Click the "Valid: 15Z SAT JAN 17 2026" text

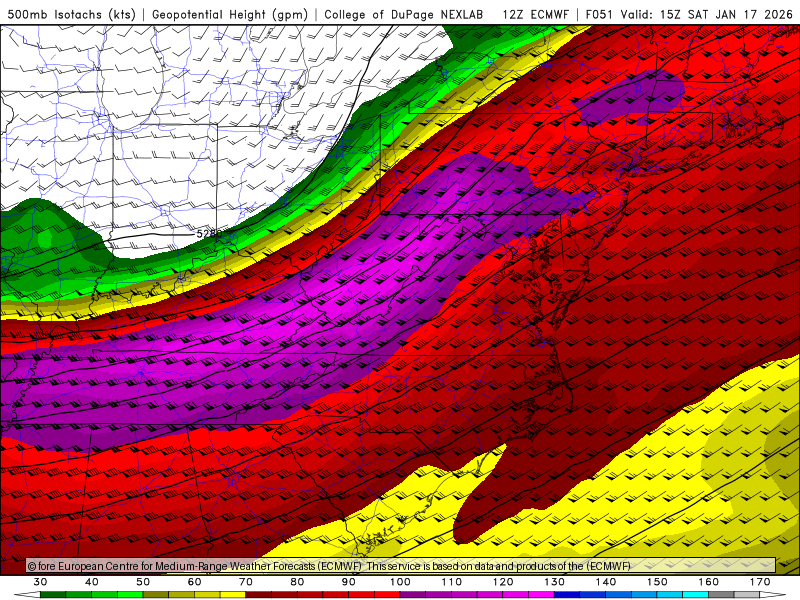click(706, 14)
